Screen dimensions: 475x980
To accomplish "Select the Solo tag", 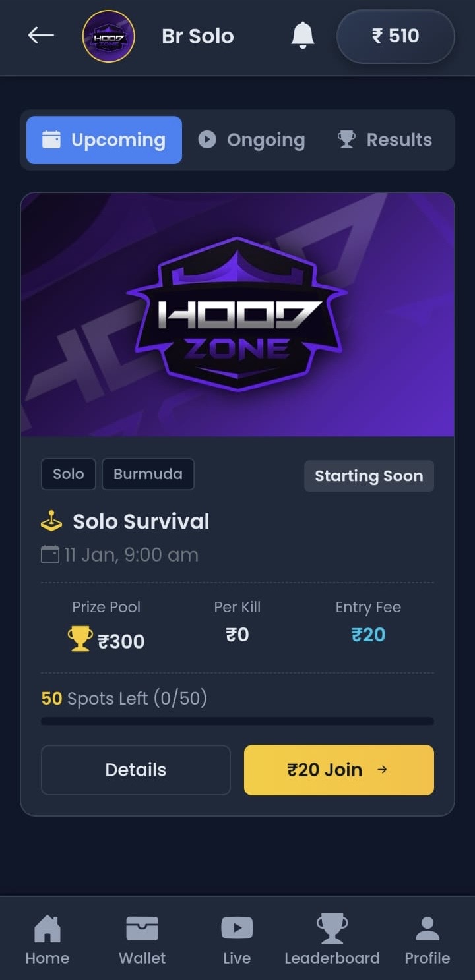I will [x=69, y=475].
